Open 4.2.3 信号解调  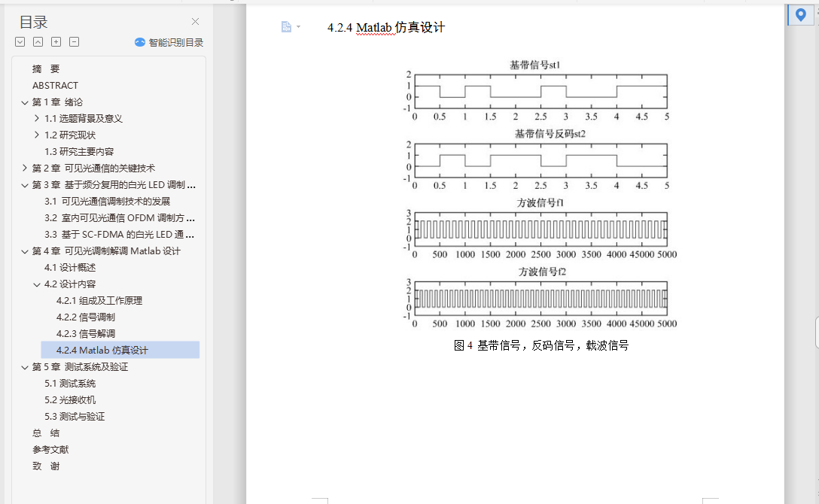point(86,334)
